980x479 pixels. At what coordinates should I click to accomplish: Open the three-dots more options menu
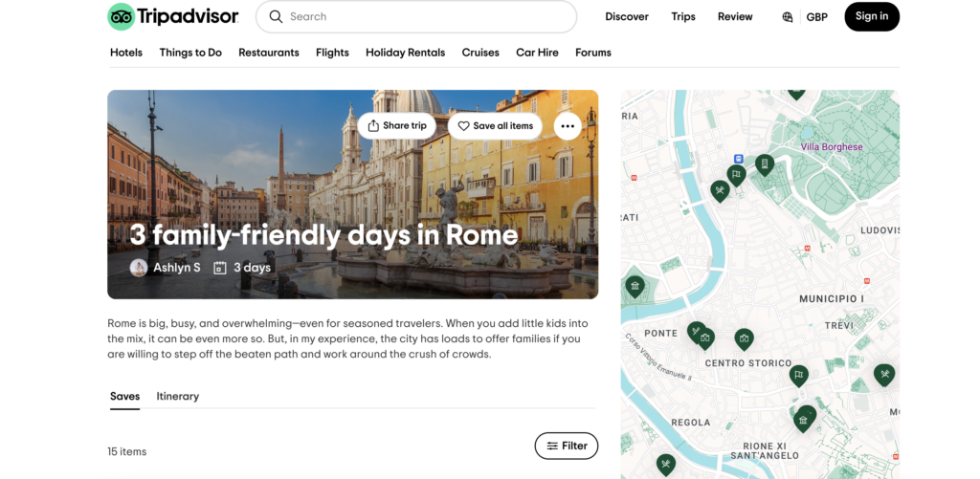(x=568, y=126)
